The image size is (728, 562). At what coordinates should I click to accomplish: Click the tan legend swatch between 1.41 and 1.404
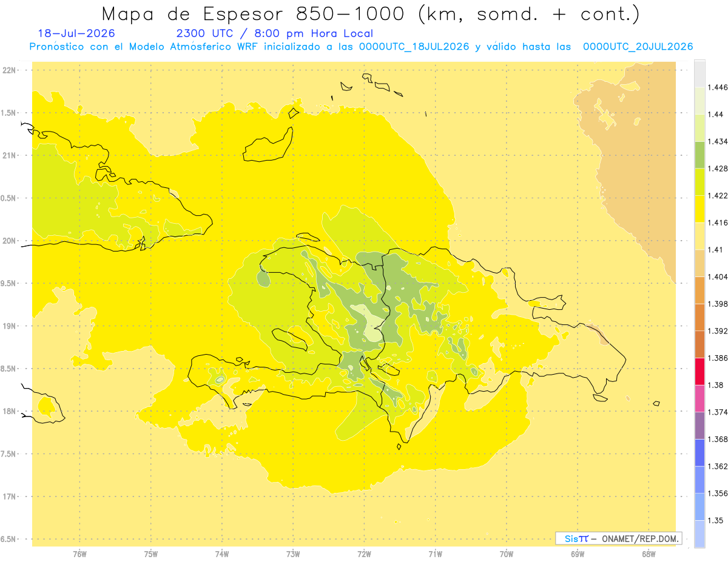tap(699, 263)
